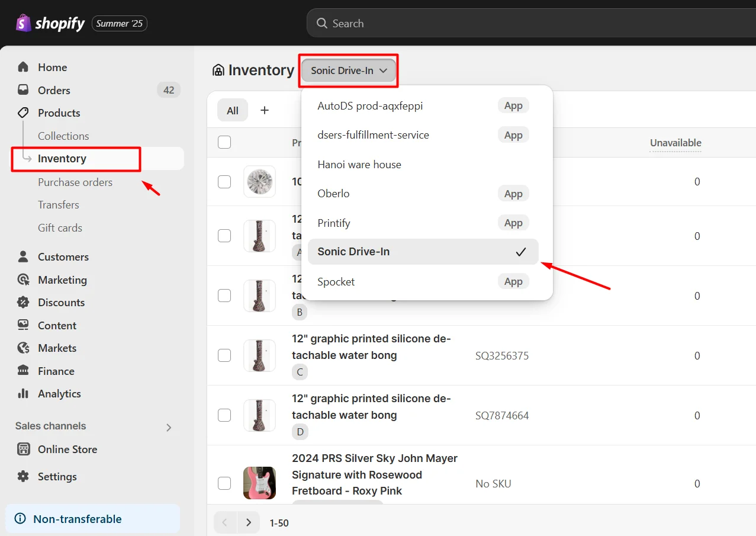Open the diamond product thumbnail
This screenshot has width=756, height=536.
tap(259, 181)
